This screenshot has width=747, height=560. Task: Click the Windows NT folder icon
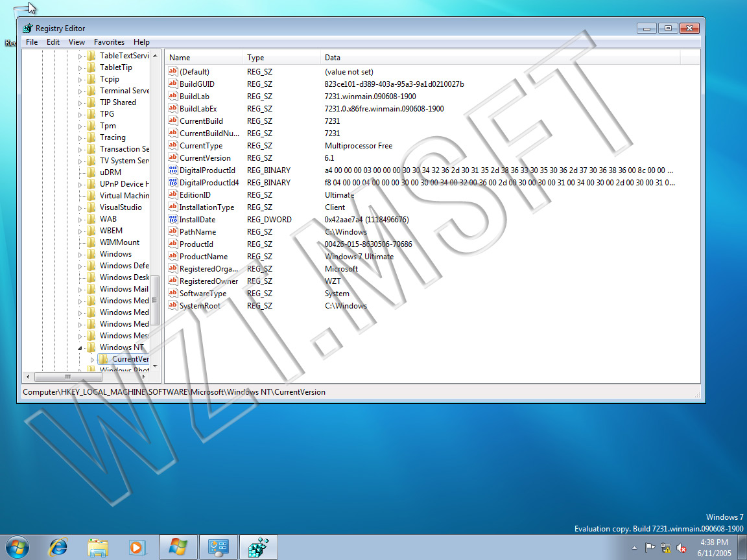click(91, 347)
